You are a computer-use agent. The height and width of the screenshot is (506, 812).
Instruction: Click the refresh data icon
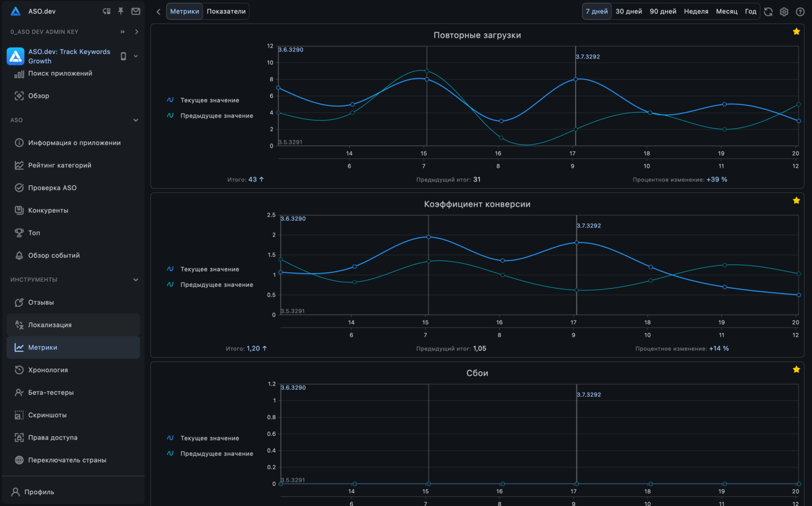pos(768,11)
